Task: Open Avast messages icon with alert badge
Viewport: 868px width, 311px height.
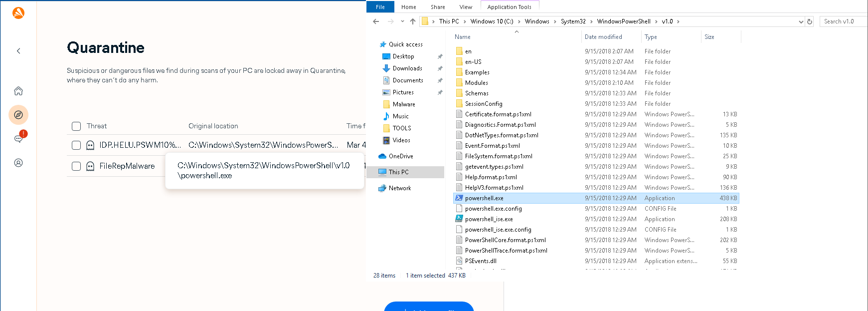Action: point(19,138)
